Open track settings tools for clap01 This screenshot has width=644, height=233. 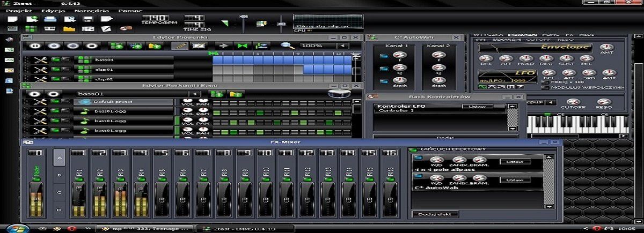click(40, 70)
